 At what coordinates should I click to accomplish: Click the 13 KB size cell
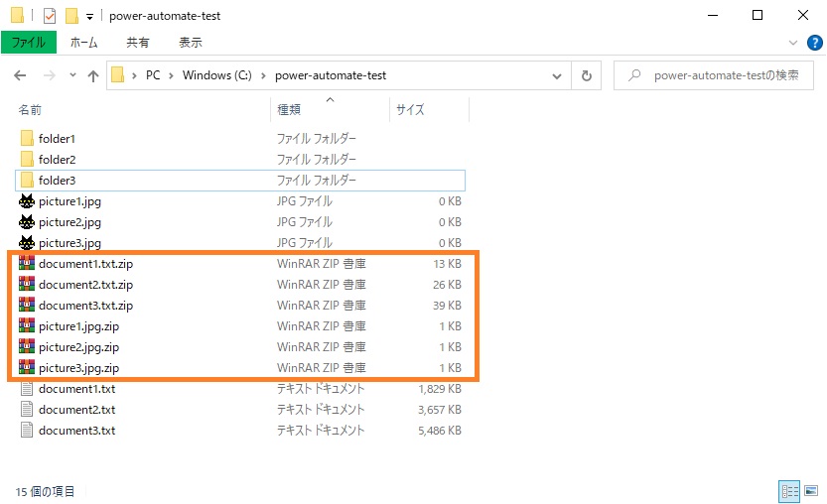pos(447,264)
